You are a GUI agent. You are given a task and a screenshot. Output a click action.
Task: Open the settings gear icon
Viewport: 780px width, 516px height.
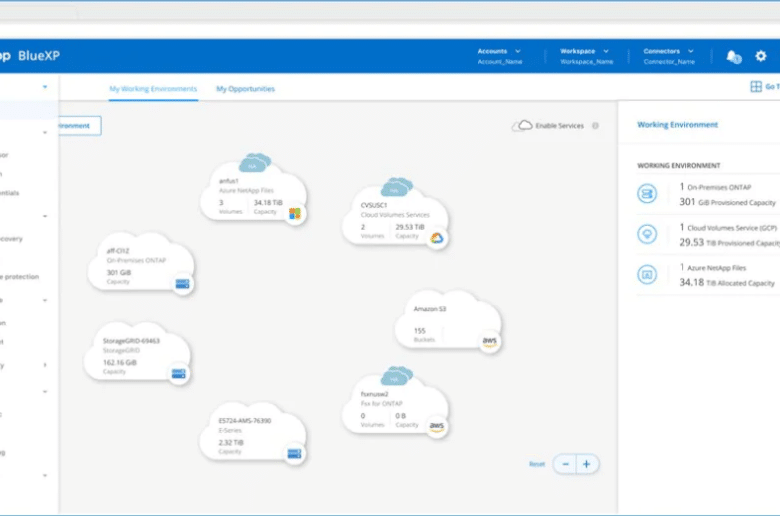coord(761,56)
